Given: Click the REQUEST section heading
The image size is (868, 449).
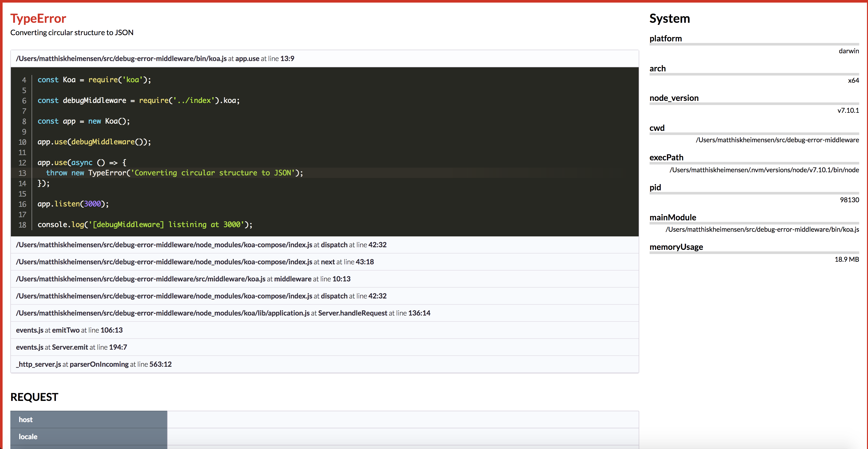Looking at the screenshot, I should (x=34, y=397).
